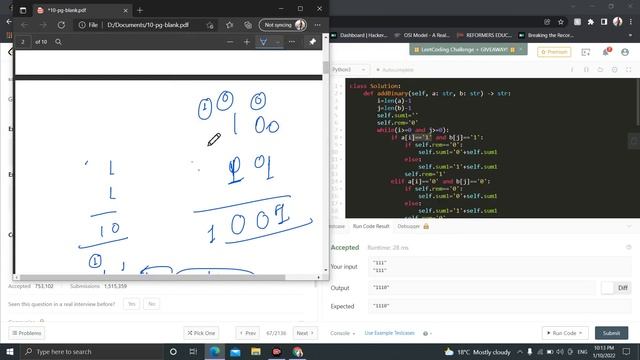Zoom in the PDF view

coord(247,42)
